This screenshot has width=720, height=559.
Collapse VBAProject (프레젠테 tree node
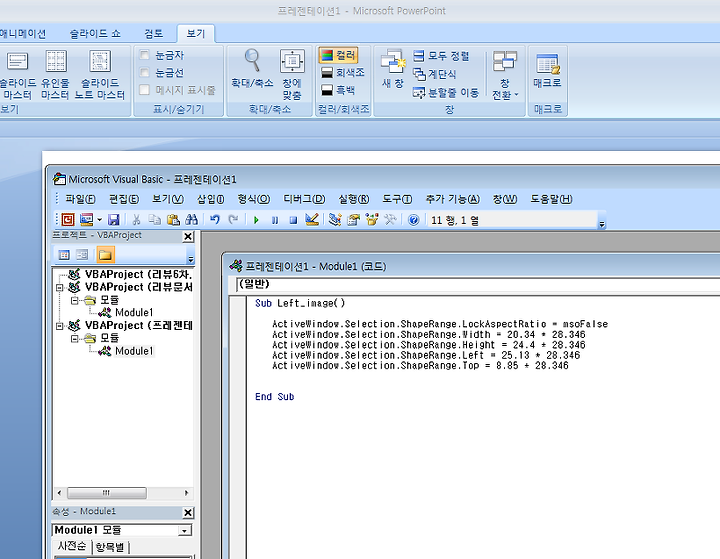pos(59,326)
